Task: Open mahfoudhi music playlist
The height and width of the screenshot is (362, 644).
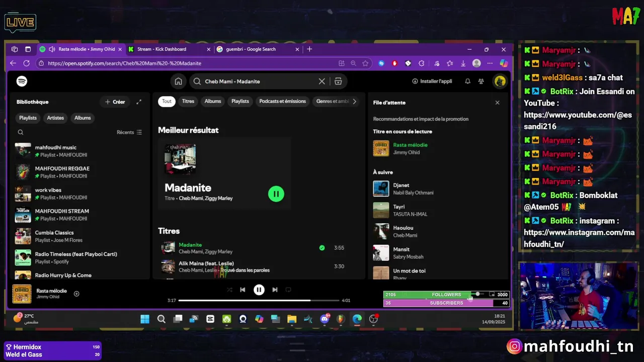Action: click(79, 151)
